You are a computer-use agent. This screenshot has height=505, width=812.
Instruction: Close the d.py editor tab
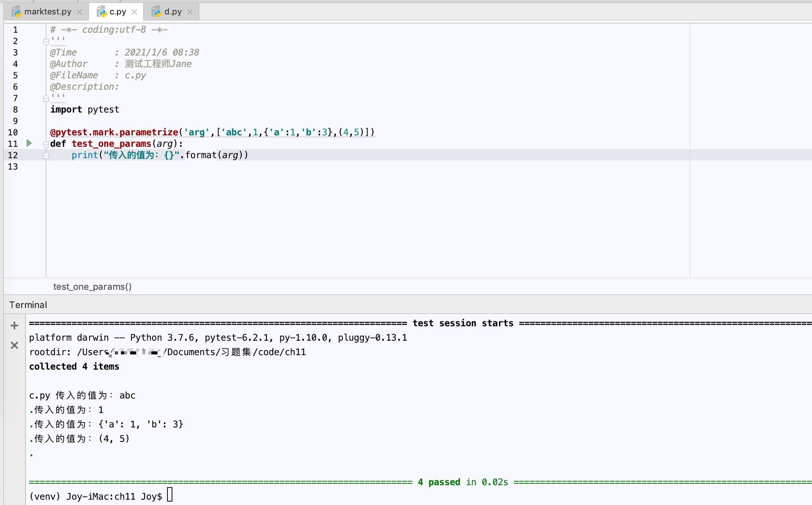click(190, 12)
